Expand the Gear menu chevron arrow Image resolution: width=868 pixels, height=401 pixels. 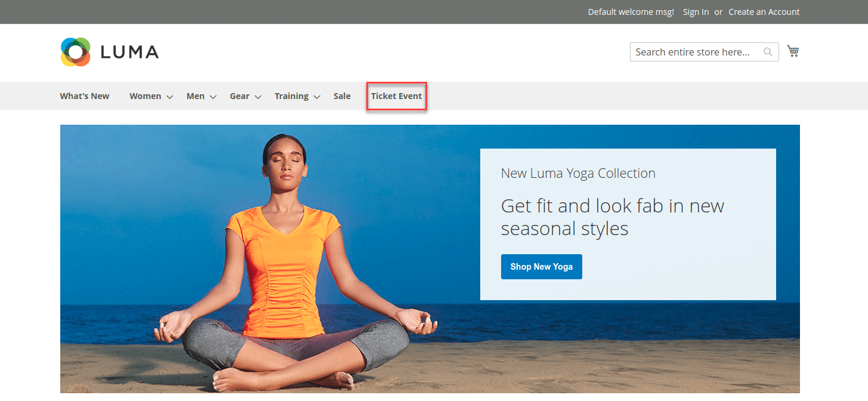[258, 97]
